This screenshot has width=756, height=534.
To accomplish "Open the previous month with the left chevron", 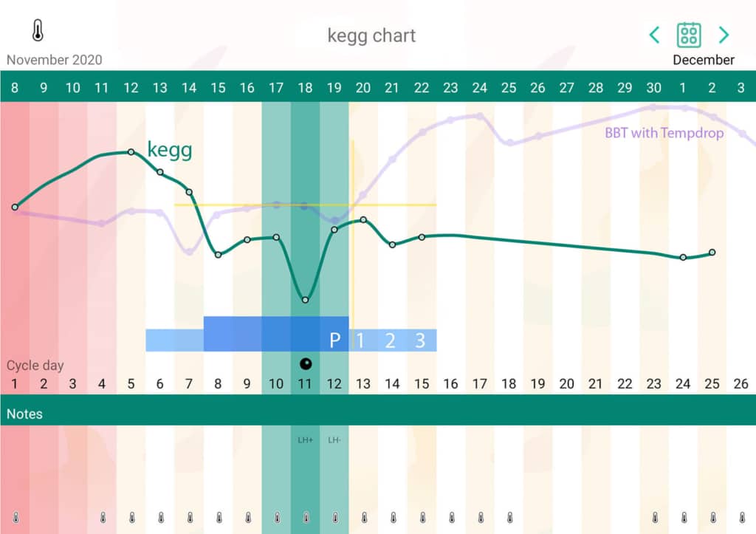I will coord(654,35).
